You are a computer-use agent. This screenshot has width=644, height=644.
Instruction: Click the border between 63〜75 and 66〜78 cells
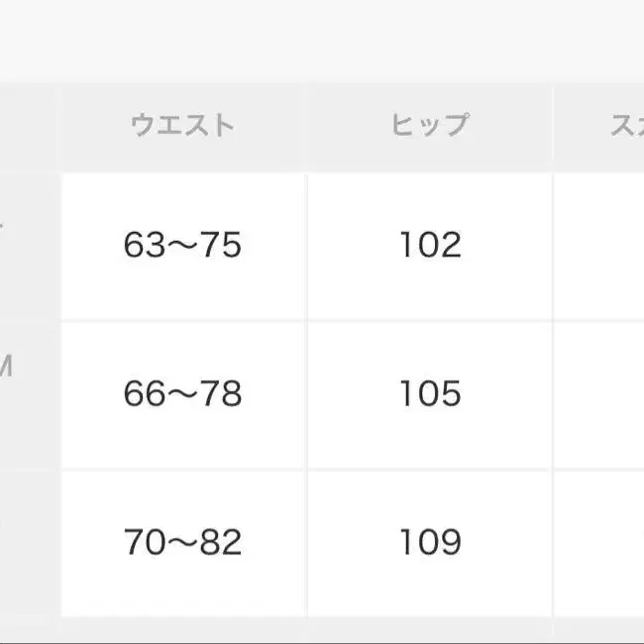click(x=183, y=320)
